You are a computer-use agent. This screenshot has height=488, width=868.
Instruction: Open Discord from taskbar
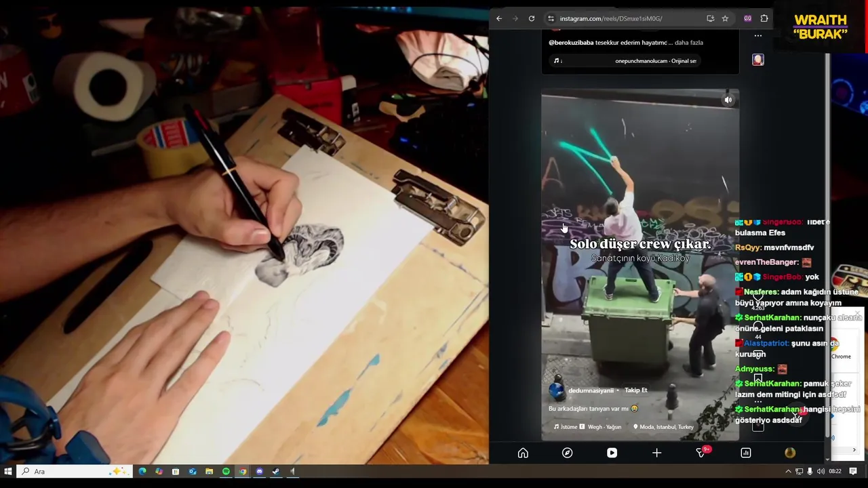point(259,471)
